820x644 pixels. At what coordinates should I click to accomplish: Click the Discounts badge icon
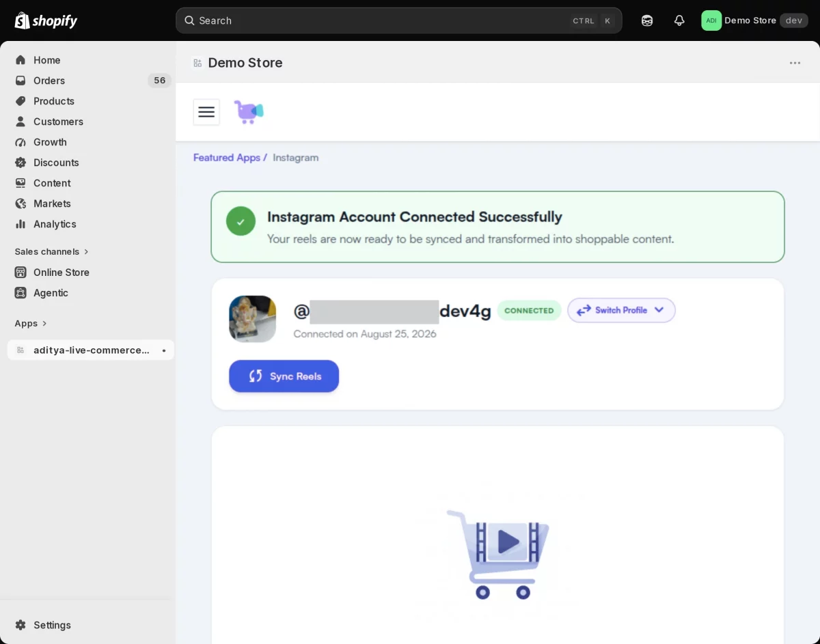pyautogui.click(x=20, y=163)
